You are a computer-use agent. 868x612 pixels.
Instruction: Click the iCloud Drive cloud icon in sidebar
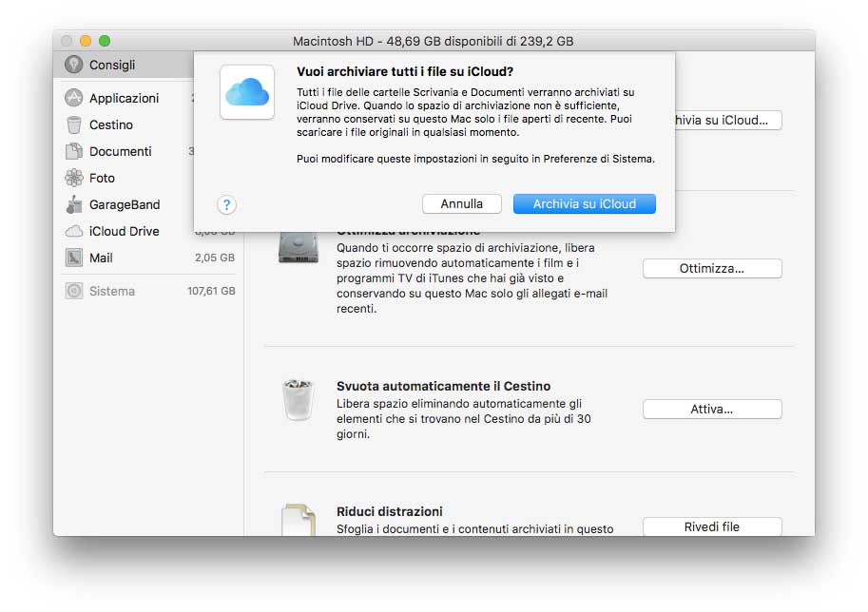click(x=73, y=231)
